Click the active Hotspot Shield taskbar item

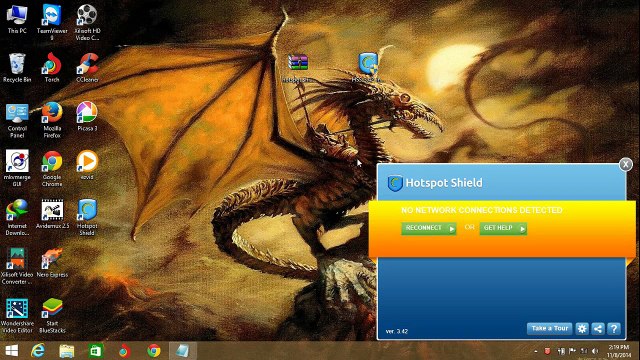click(x=182, y=351)
